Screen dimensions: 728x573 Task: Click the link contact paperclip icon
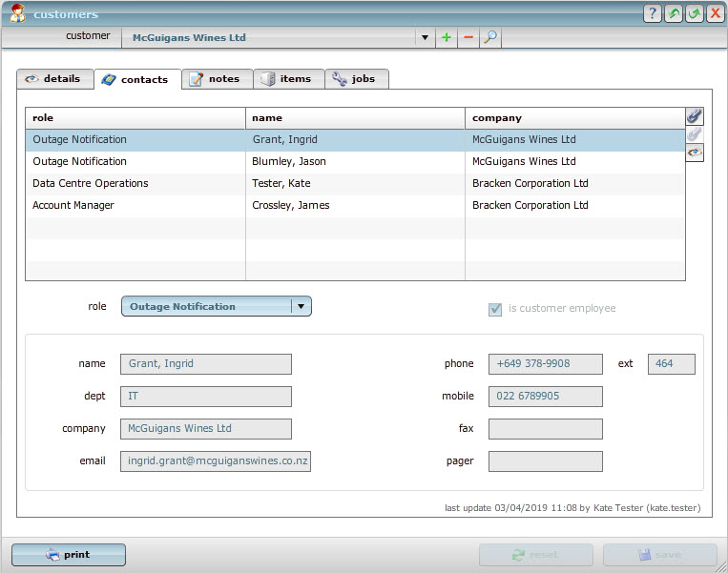[x=695, y=115]
